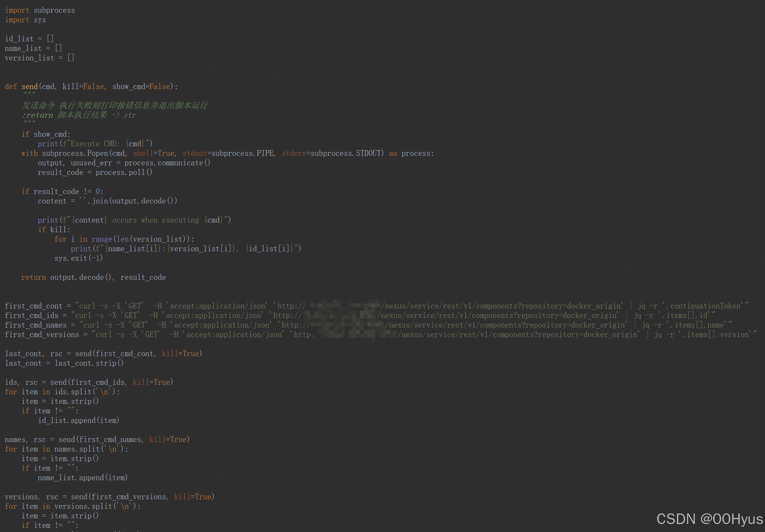
Task: Click the result_code = process.poll() line
Action: pos(95,172)
